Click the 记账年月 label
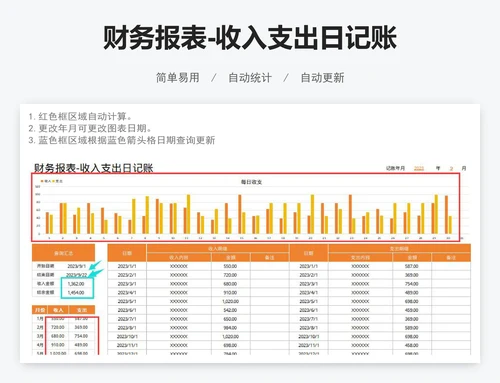This screenshot has width=500, height=383. point(395,168)
